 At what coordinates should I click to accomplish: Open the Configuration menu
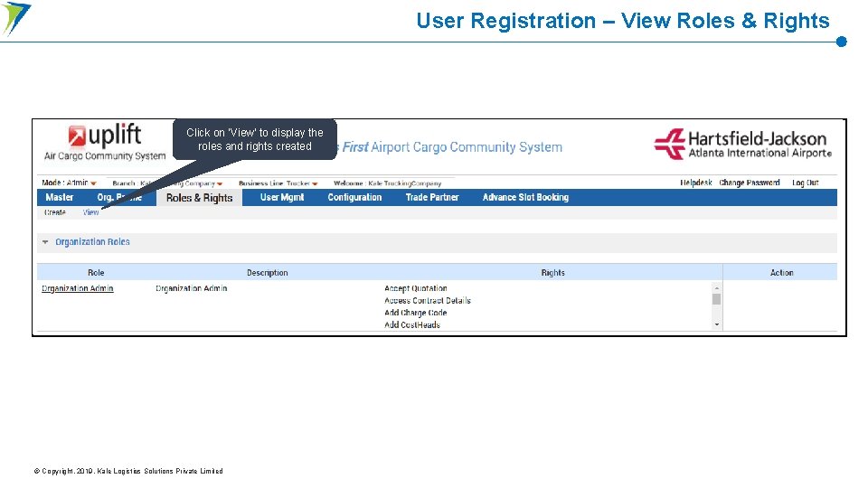[x=354, y=198]
